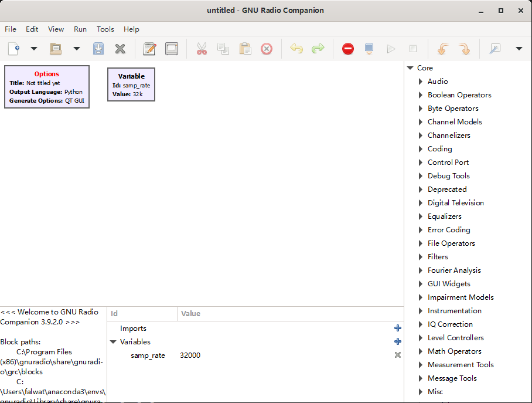This screenshot has height=403, width=532.
Task: Open the toolbar overflow dropdown arrow
Action: click(x=519, y=49)
